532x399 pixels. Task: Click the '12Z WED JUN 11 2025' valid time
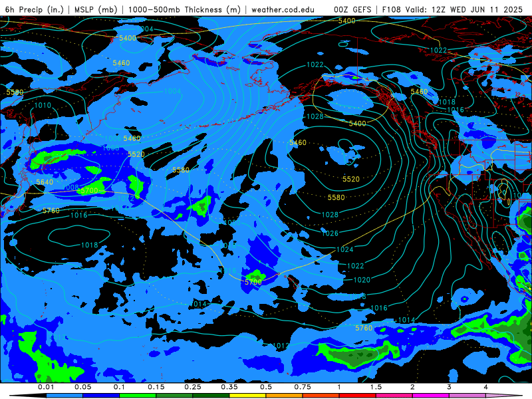coord(477,9)
